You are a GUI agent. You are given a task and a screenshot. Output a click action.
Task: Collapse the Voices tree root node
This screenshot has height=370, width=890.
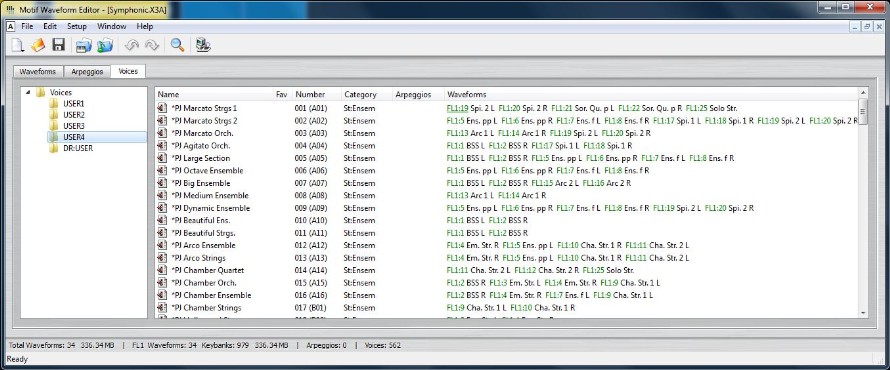pos(28,92)
